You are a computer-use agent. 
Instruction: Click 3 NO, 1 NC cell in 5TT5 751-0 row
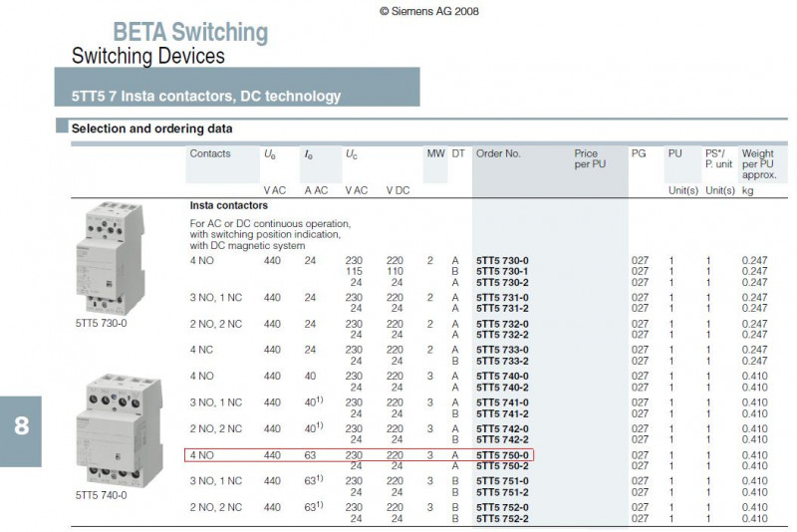pos(216,481)
